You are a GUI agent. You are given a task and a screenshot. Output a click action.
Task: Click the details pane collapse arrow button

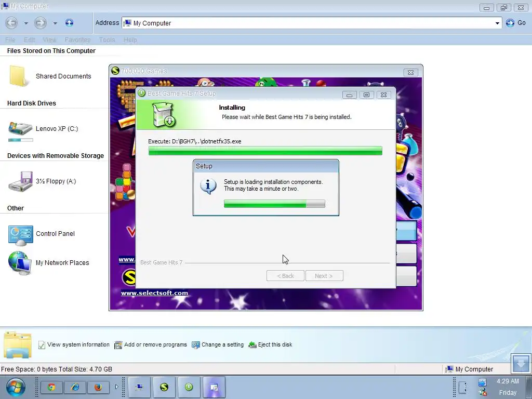pos(521,363)
